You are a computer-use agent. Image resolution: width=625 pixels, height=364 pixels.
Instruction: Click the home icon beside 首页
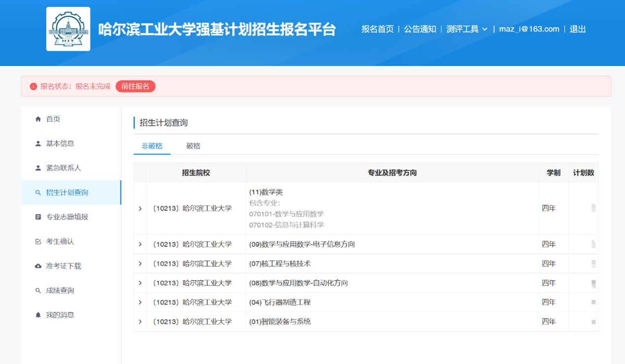pos(38,119)
